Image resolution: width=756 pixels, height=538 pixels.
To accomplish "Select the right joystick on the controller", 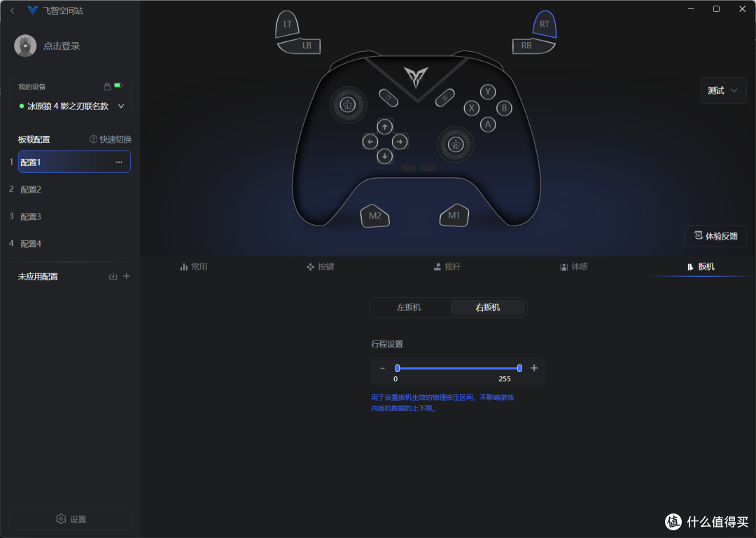I will tap(456, 144).
